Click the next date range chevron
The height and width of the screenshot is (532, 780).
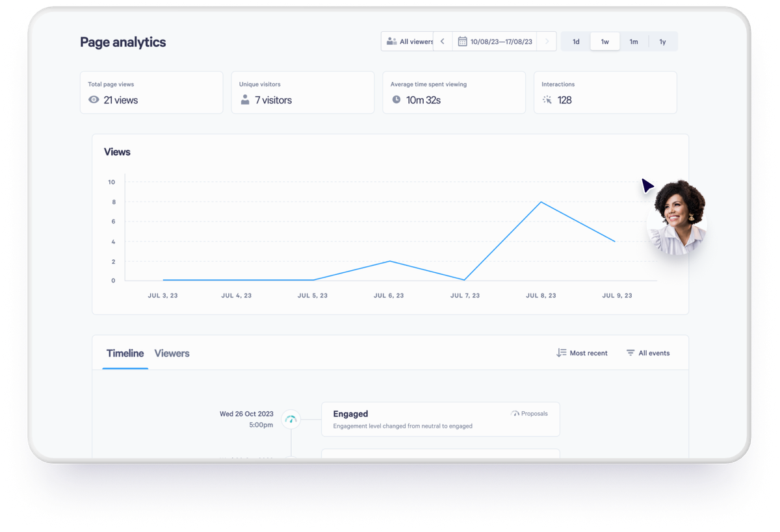(x=548, y=41)
